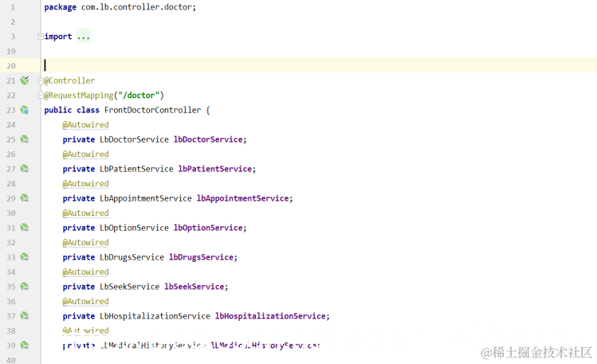This screenshot has height=364, width=597.
Task: Click the @RequestMapping annotation name
Action: pyautogui.click(x=79, y=96)
